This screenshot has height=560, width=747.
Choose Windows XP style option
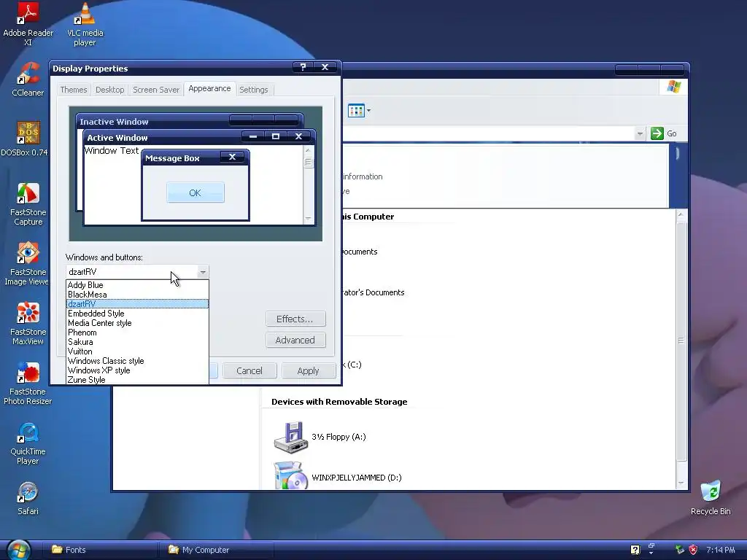[137, 370]
